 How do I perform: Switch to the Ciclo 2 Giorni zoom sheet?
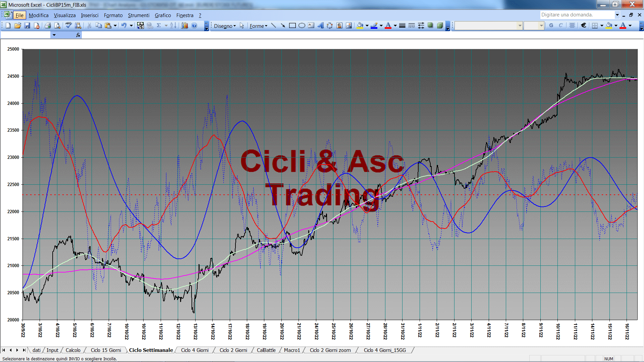(x=330, y=350)
